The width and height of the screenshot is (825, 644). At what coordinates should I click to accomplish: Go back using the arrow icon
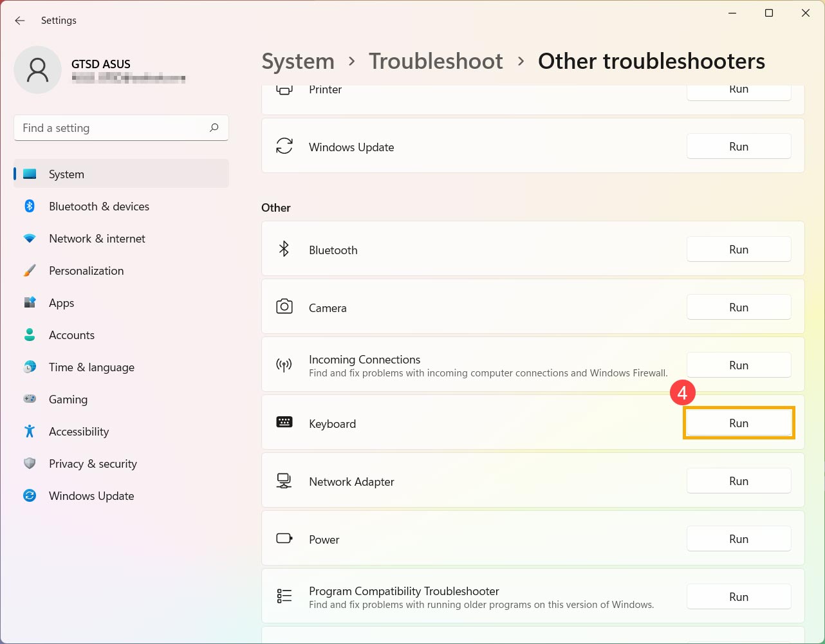click(x=20, y=21)
